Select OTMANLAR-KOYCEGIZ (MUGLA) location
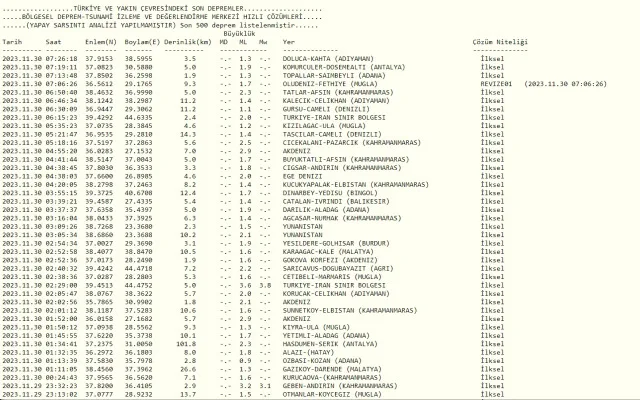 (332, 395)
